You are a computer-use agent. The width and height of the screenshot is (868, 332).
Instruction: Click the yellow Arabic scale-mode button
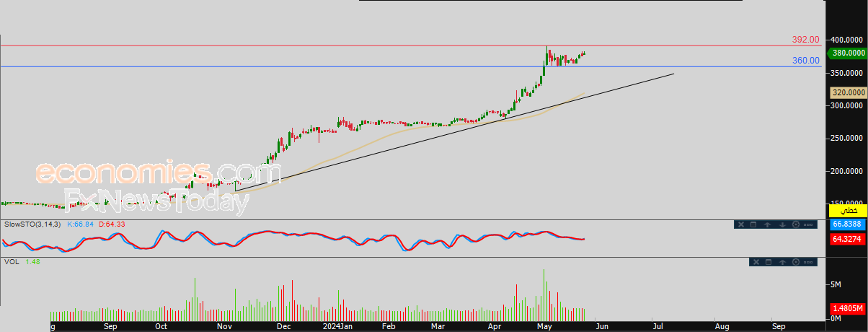point(847,211)
